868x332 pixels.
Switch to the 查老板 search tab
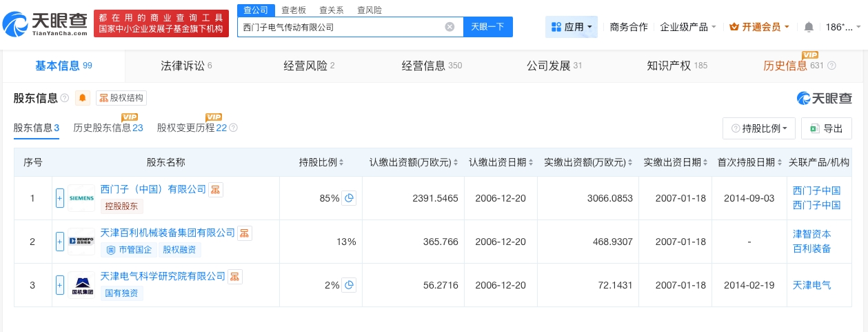pyautogui.click(x=294, y=10)
